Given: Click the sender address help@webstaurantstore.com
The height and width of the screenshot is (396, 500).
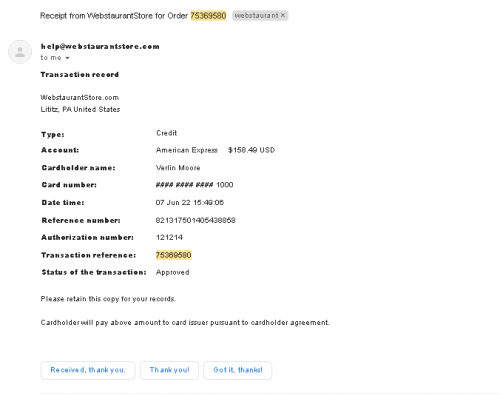Looking at the screenshot, I should click(x=100, y=46).
